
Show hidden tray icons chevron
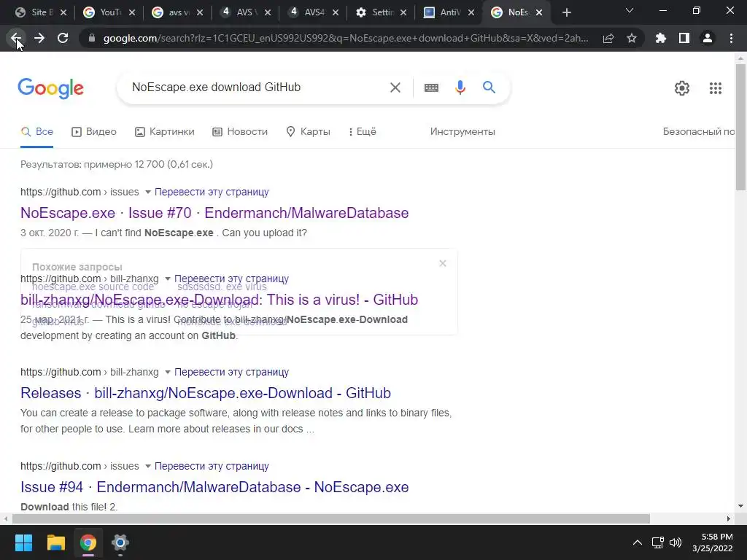pos(638,542)
